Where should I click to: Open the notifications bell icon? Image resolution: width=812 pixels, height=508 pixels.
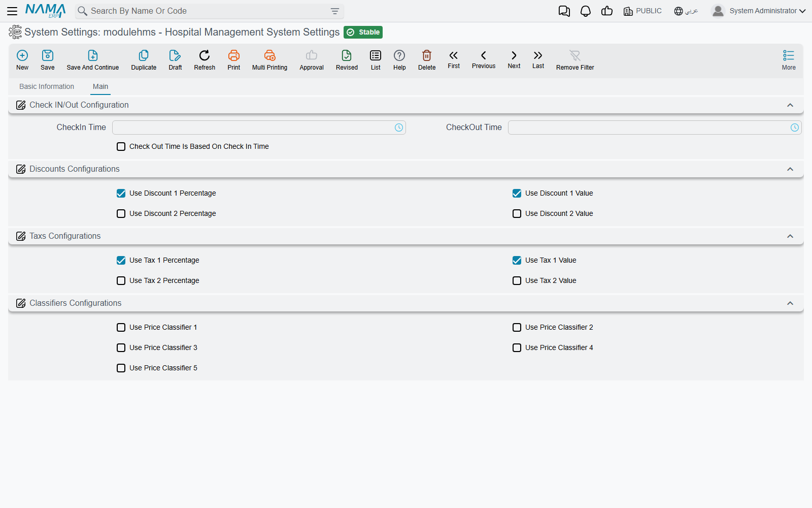[x=586, y=11]
